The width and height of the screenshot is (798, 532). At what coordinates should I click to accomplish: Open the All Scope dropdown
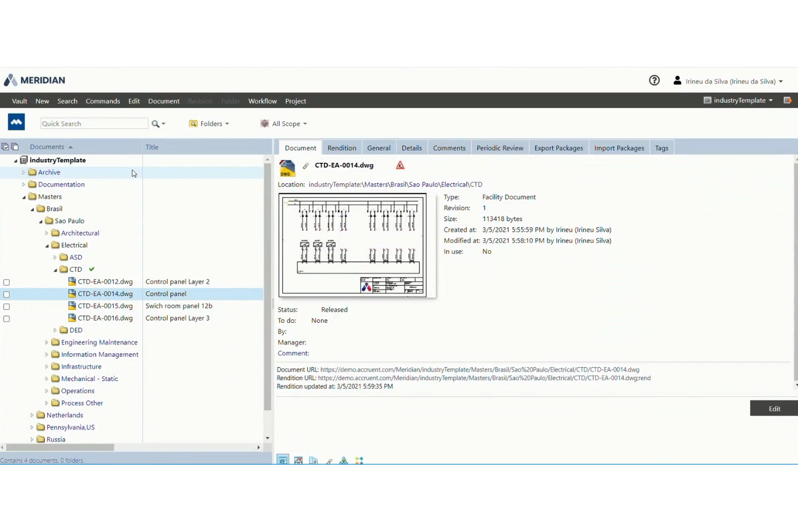pyautogui.click(x=284, y=124)
